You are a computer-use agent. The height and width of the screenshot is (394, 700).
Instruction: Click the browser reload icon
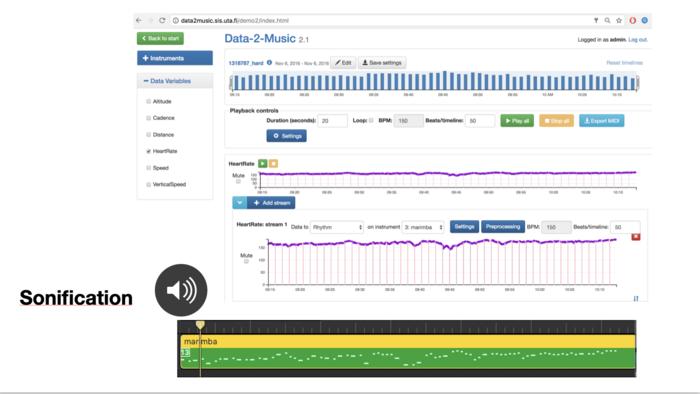click(x=162, y=21)
